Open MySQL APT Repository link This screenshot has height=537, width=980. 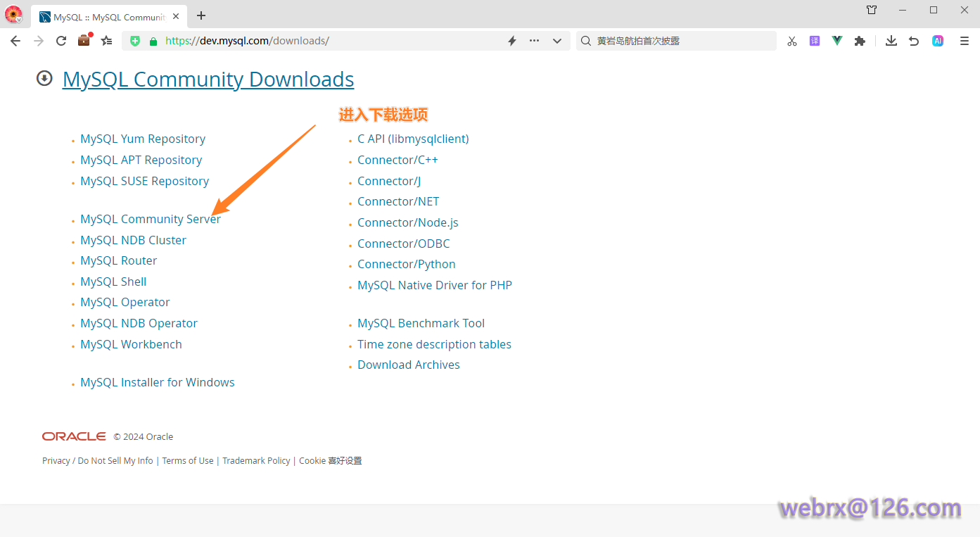pyautogui.click(x=141, y=160)
